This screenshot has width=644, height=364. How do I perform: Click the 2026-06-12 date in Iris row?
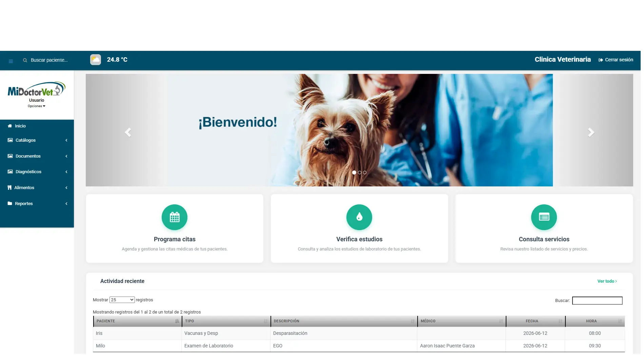535,333
